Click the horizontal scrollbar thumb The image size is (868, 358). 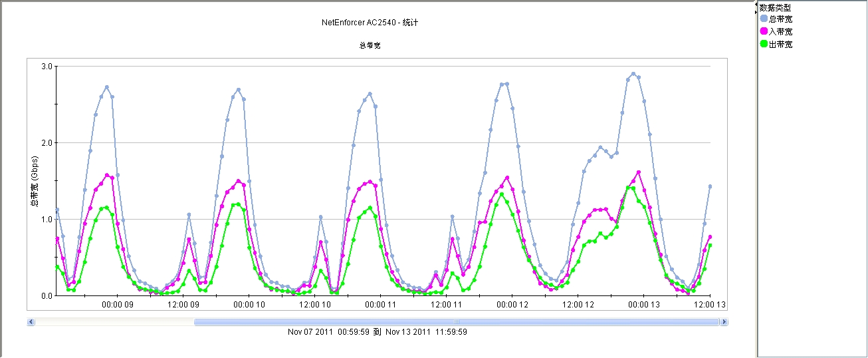456,322
